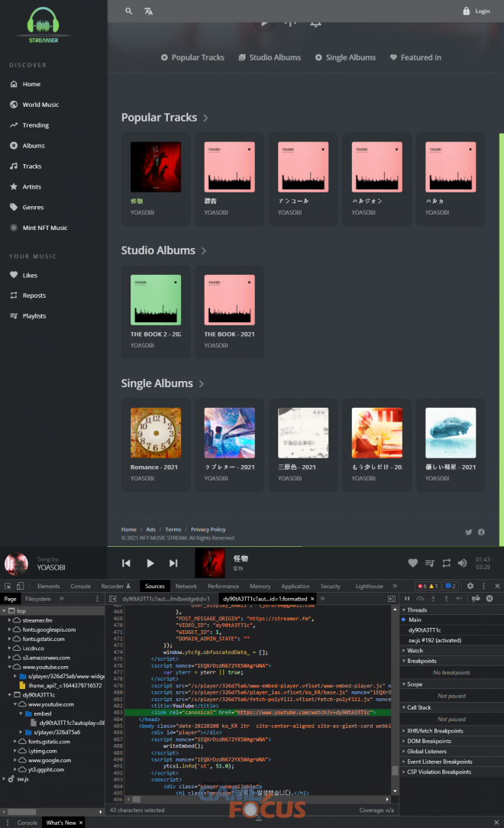This screenshot has height=828, width=504.
Task: Open Playlists under Your Music
Action: tap(28, 315)
